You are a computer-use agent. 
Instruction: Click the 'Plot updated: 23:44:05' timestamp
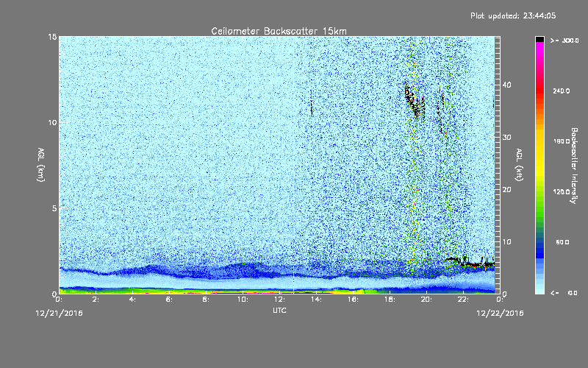point(513,15)
